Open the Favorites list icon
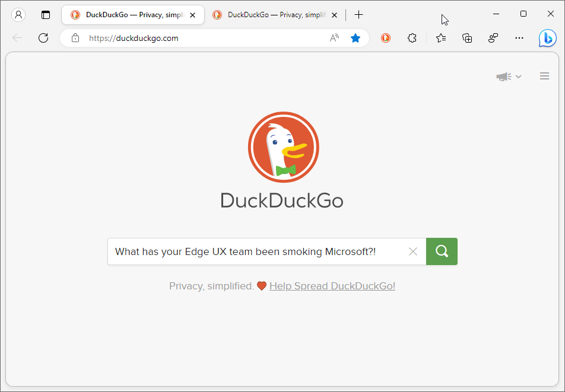 coord(441,38)
